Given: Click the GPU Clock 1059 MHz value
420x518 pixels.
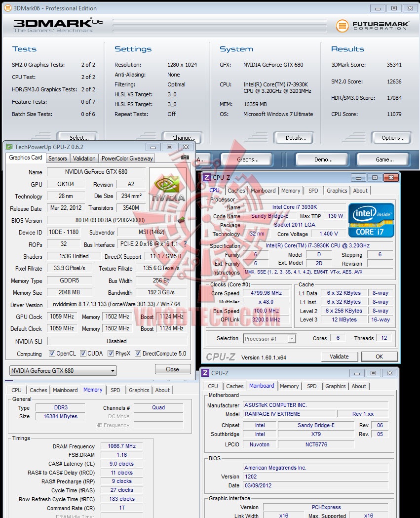Looking at the screenshot, I should (x=62, y=317).
